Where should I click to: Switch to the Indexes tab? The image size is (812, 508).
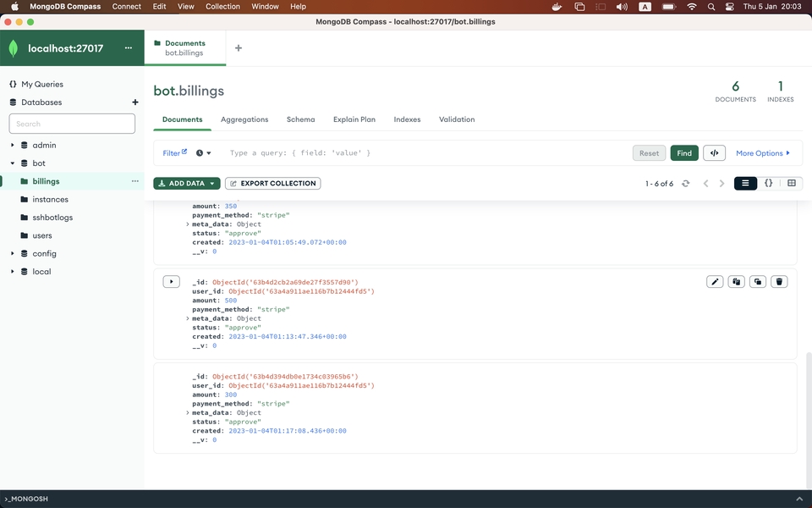(407, 119)
